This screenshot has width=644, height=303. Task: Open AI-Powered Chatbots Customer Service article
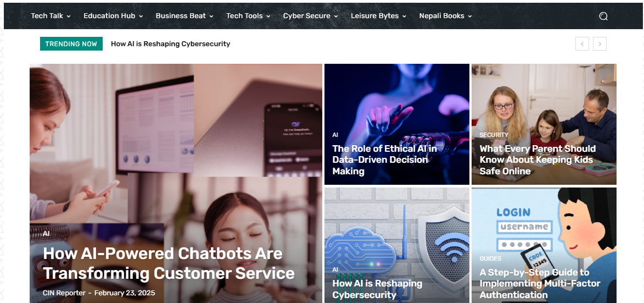(x=169, y=263)
